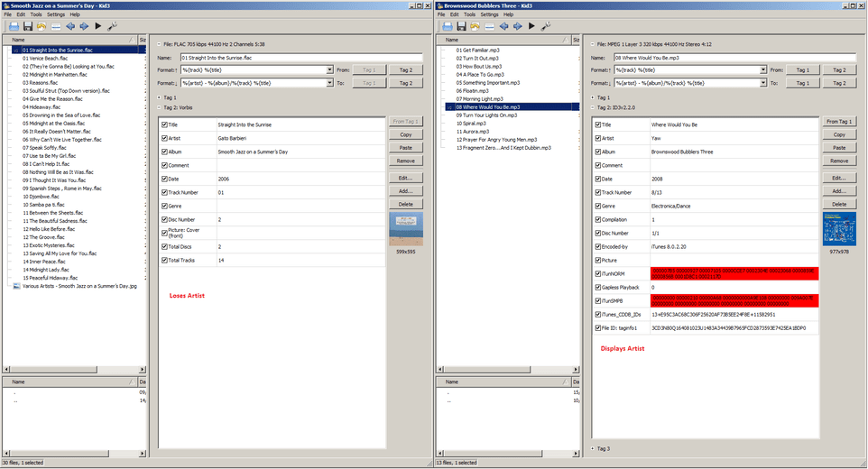Viewport: 868px width, 469px height.
Task: Expand Tag 1 section in Smooth Jazz window
Action: [159, 97]
